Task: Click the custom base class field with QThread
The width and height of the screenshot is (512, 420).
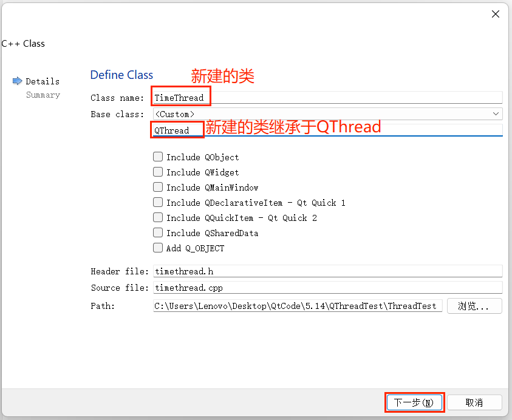Action: (x=328, y=130)
